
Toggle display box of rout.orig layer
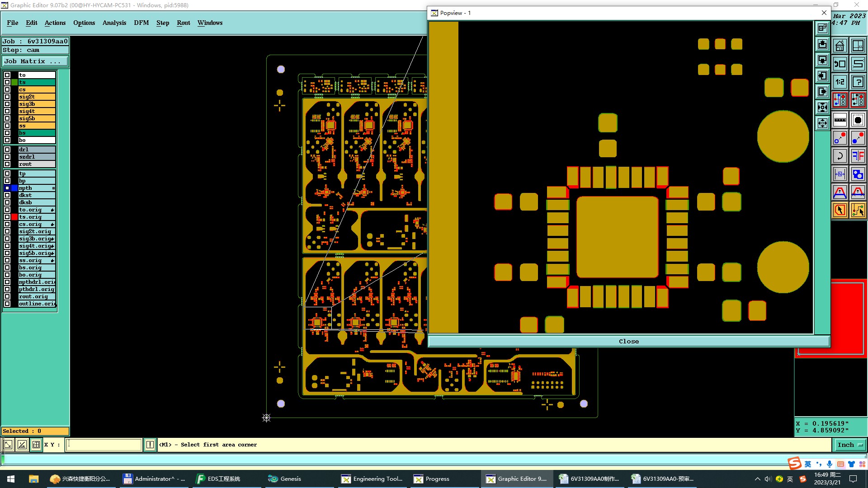click(7, 296)
